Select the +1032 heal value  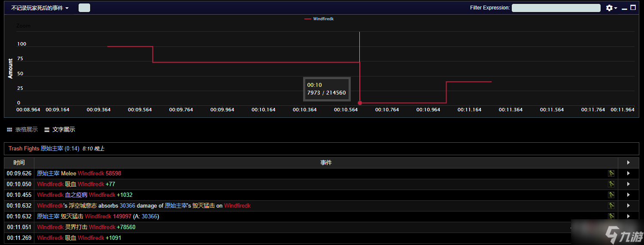(125, 195)
